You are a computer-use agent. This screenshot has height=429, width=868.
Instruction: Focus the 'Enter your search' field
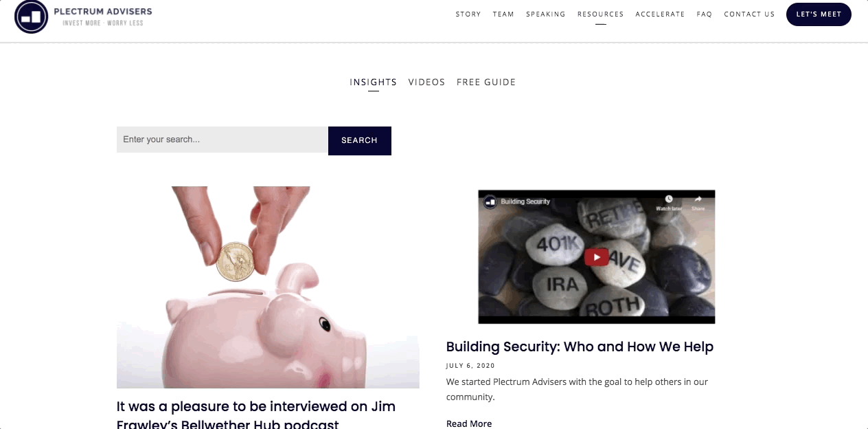click(x=222, y=140)
